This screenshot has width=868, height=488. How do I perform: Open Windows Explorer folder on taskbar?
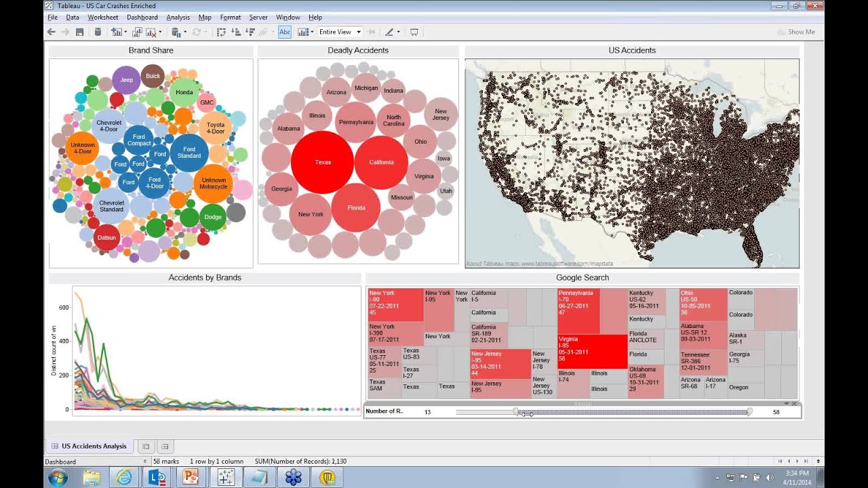pyautogui.click(x=92, y=477)
